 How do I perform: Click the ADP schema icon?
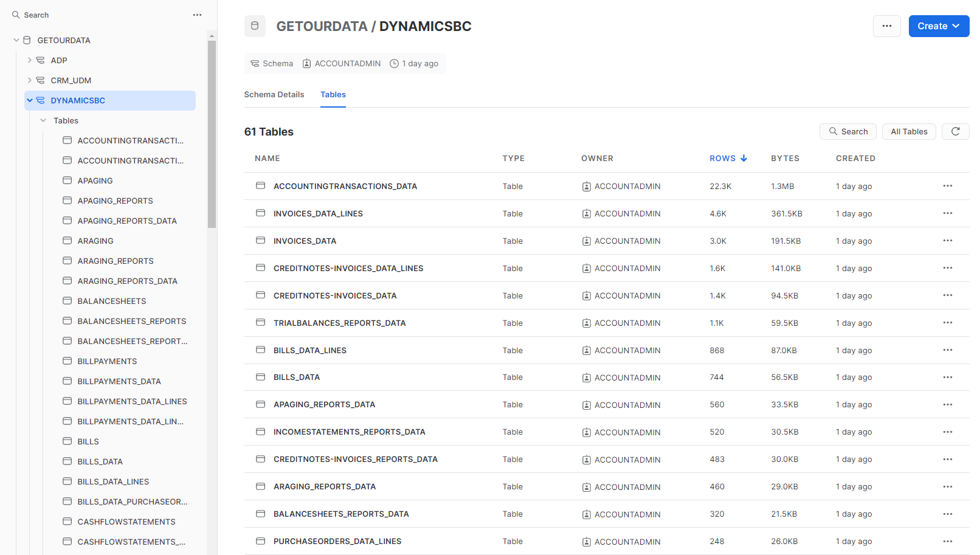click(x=40, y=60)
